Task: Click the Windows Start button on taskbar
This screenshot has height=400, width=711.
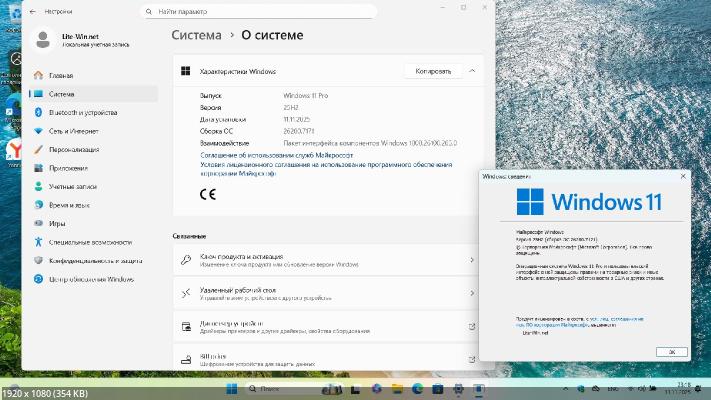Action: coord(232,388)
